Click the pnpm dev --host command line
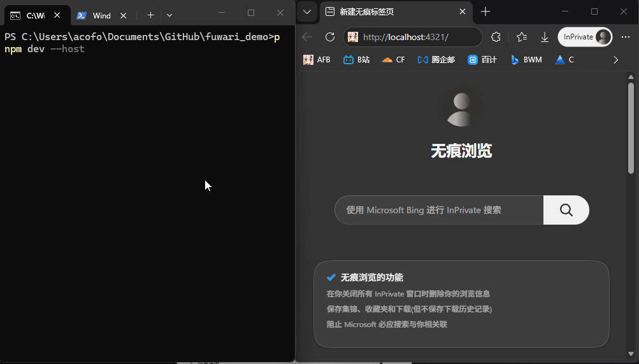This screenshot has height=364, width=639. pos(45,49)
